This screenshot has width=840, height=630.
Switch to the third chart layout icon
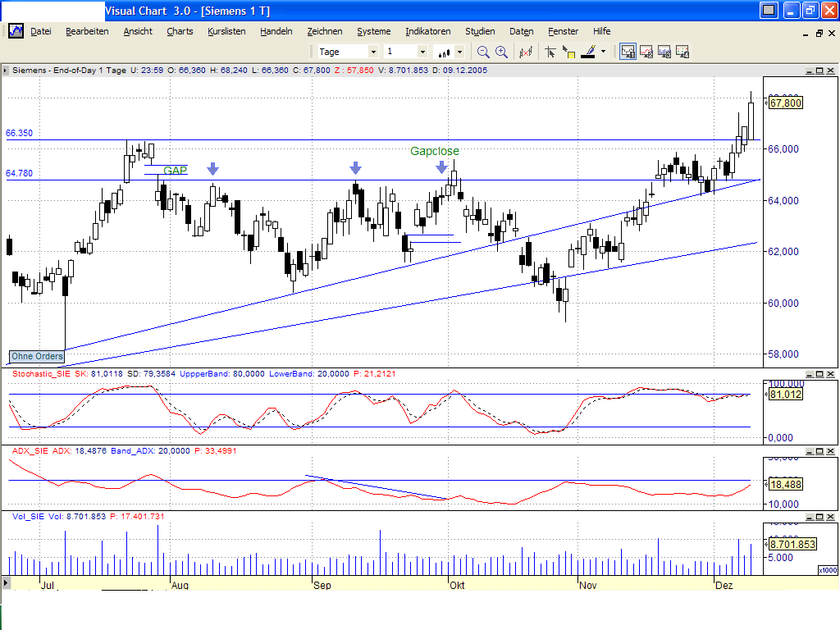tap(666, 51)
